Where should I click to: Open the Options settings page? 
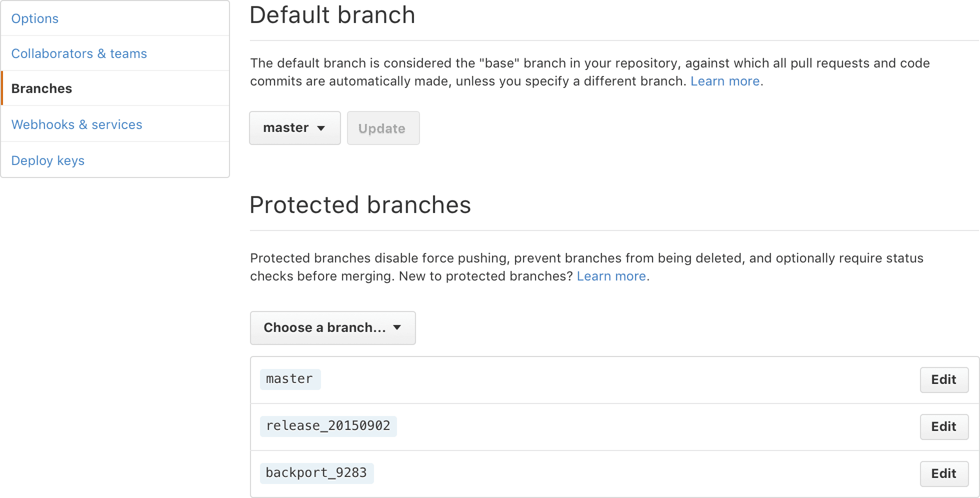34,18
